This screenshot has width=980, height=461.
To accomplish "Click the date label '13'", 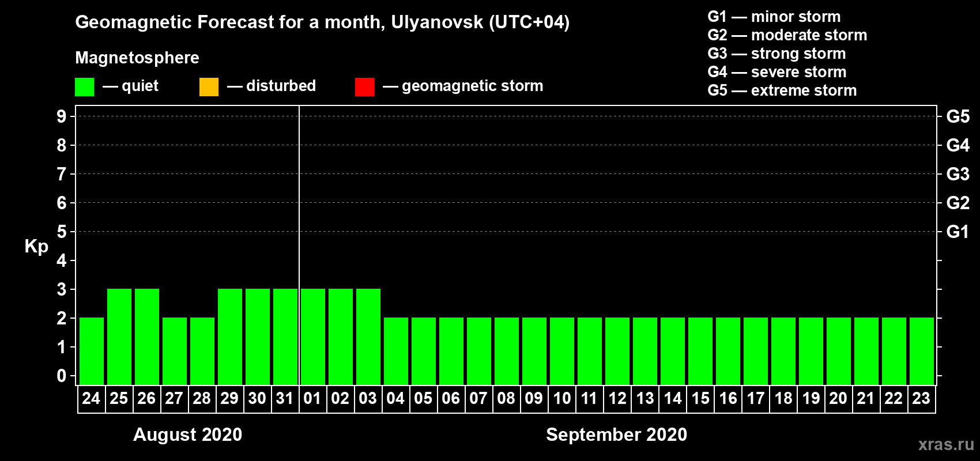I will [644, 398].
